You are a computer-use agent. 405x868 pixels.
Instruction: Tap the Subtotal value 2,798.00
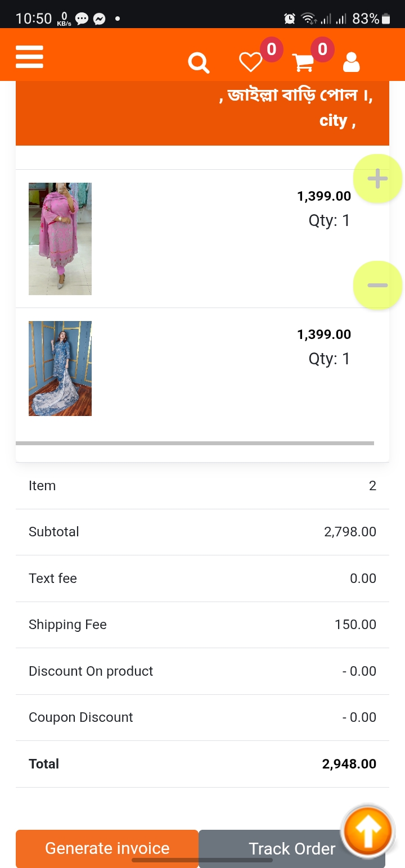click(350, 532)
